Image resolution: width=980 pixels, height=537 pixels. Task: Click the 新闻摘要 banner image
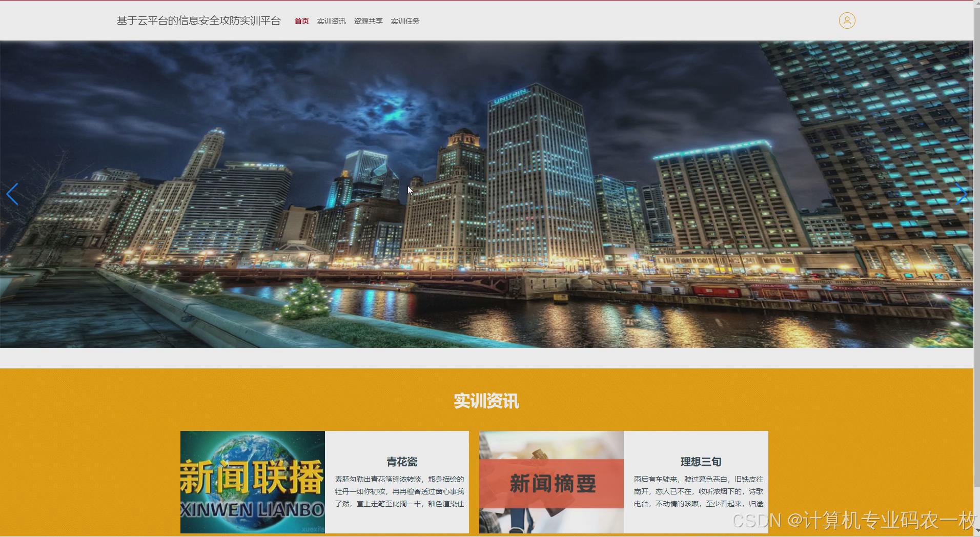pos(551,483)
